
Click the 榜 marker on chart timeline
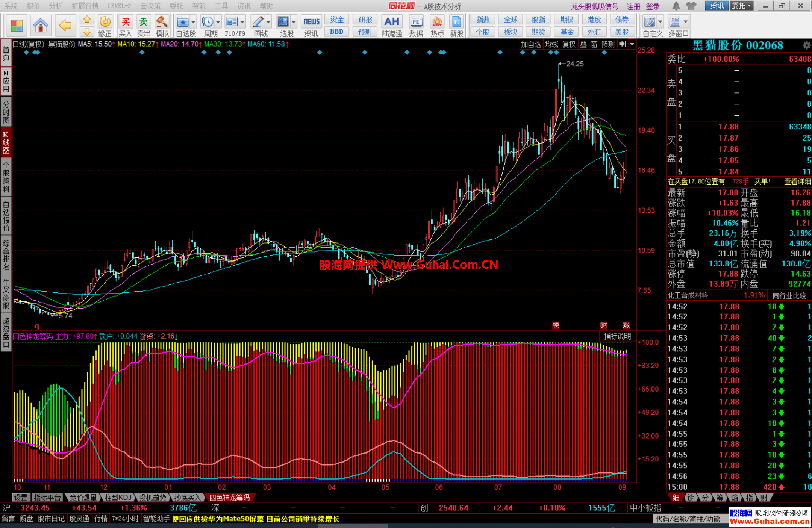pyautogui.click(x=556, y=325)
